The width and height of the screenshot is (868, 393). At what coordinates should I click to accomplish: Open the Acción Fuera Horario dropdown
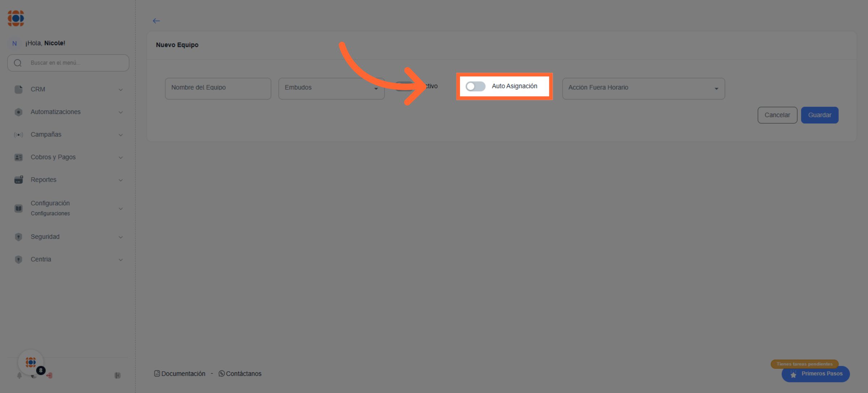point(643,88)
